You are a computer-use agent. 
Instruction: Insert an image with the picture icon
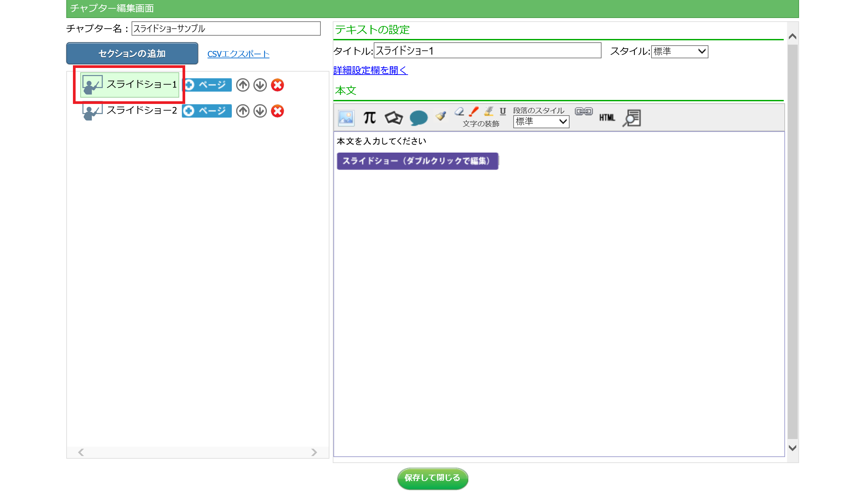346,119
